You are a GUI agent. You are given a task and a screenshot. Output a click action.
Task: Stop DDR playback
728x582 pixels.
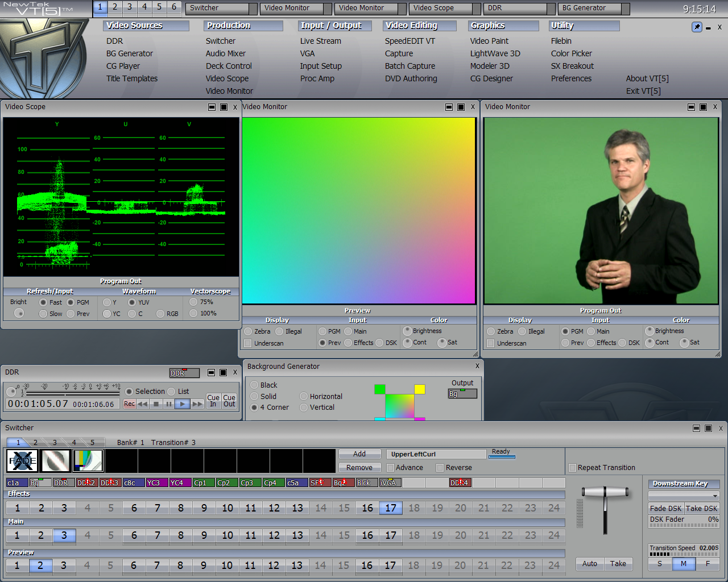(156, 404)
